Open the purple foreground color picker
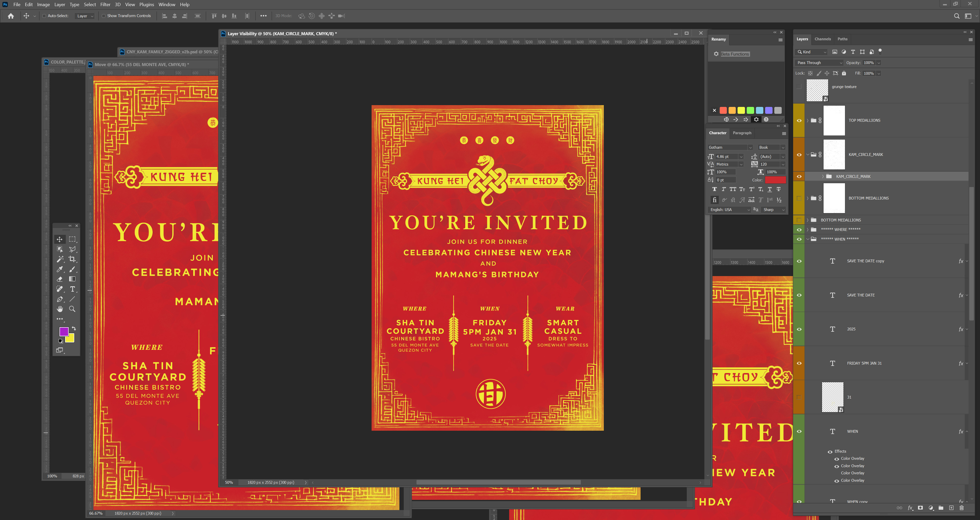This screenshot has width=980, height=520. coord(64,331)
